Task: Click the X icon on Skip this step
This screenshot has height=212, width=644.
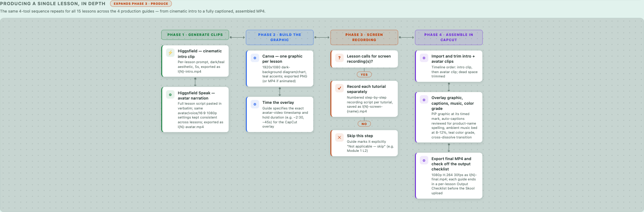Action: [x=339, y=137]
